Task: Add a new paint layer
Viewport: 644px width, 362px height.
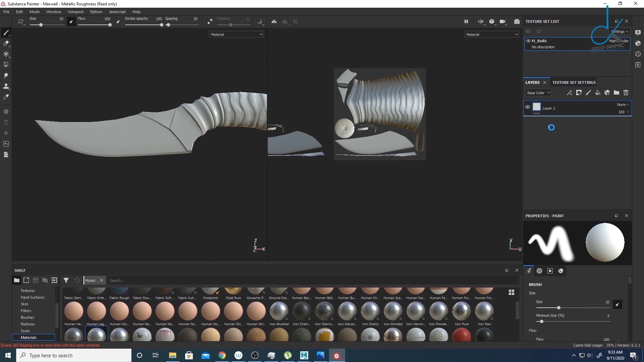Action: (588, 93)
